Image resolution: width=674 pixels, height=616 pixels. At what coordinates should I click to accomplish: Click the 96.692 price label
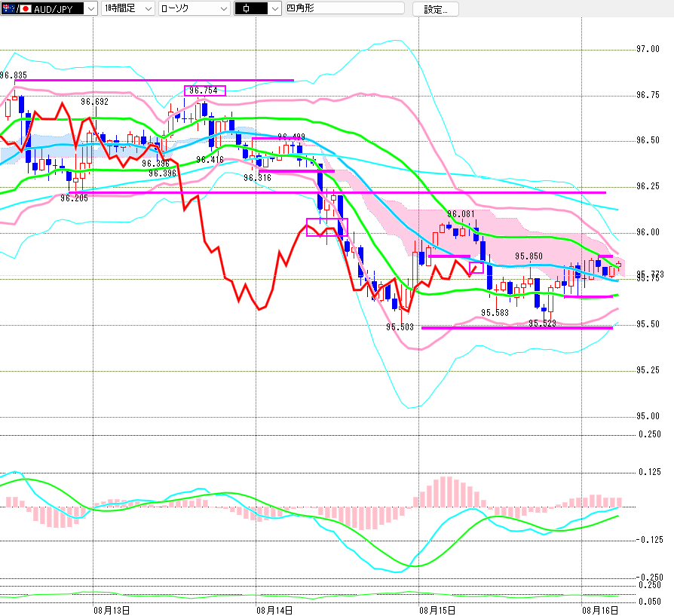(x=94, y=102)
